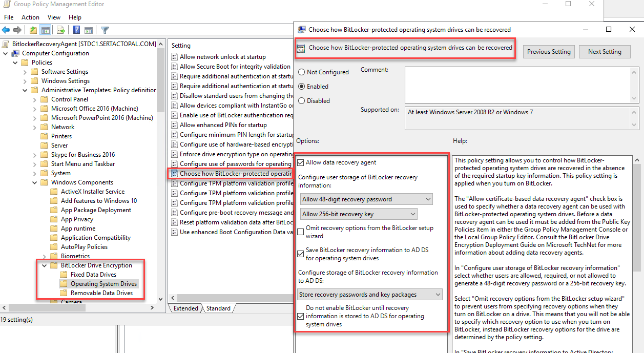
Task: Open Store recovery passwords and key packages dropdown
Action: [x=370, y=295]
